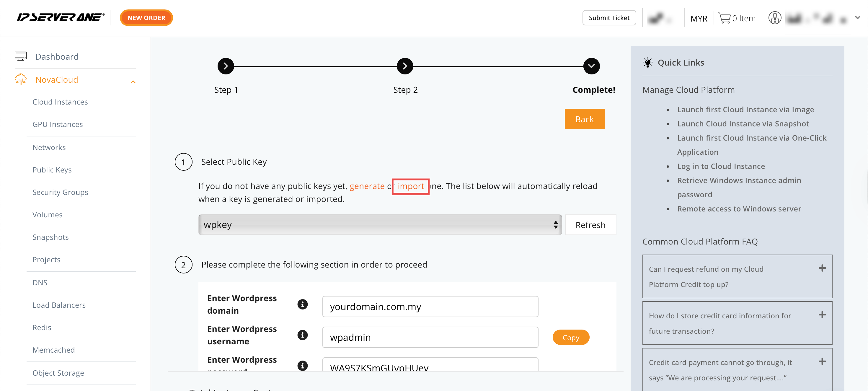Go to Dashboard

[57, 57]
